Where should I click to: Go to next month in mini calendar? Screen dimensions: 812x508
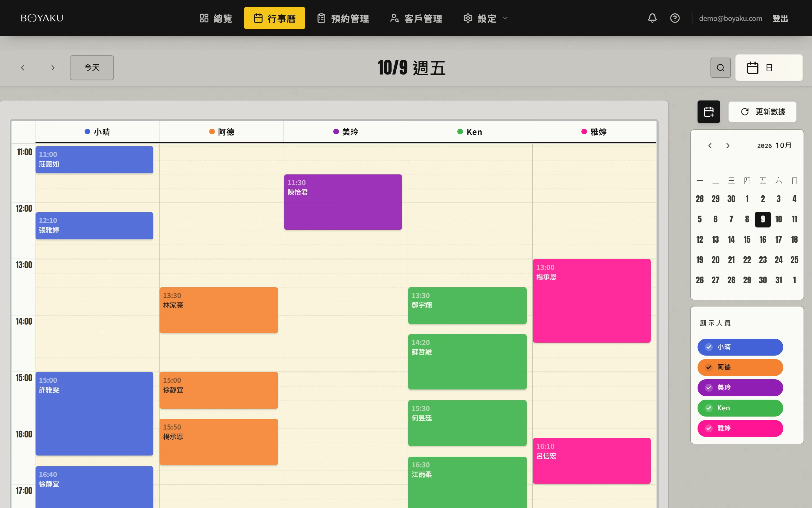tap(727, 145)
